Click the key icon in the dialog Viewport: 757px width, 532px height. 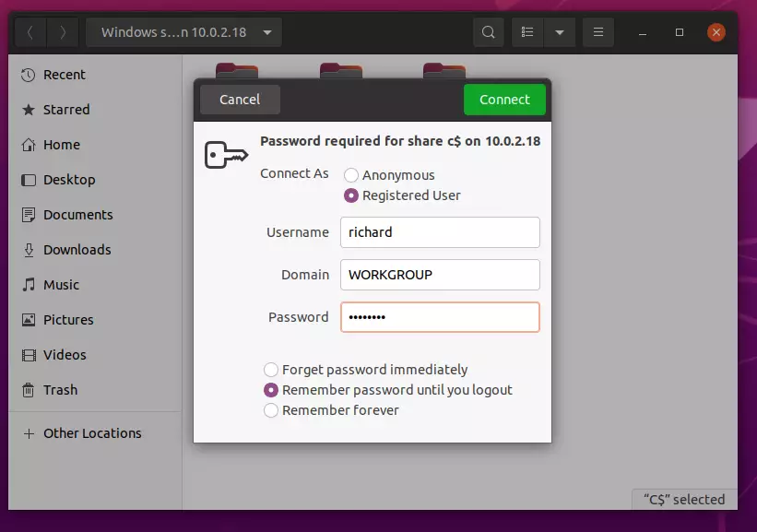[x=226, y=155]
